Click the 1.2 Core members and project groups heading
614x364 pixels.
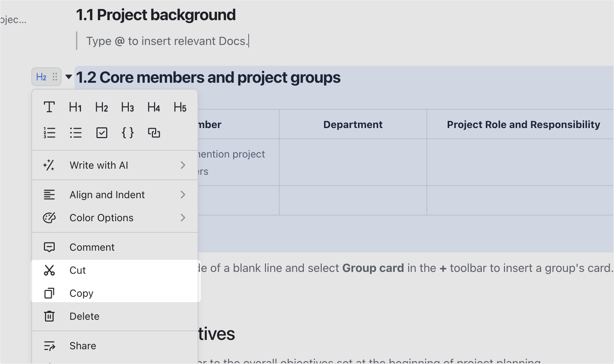[208, 77]
